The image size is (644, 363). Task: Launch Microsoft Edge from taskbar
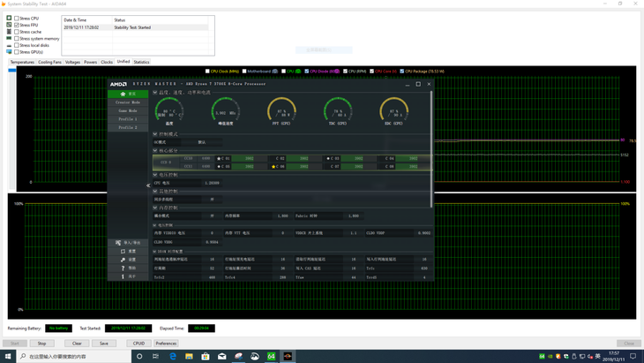pyautogui.click(x=173, y=356)
